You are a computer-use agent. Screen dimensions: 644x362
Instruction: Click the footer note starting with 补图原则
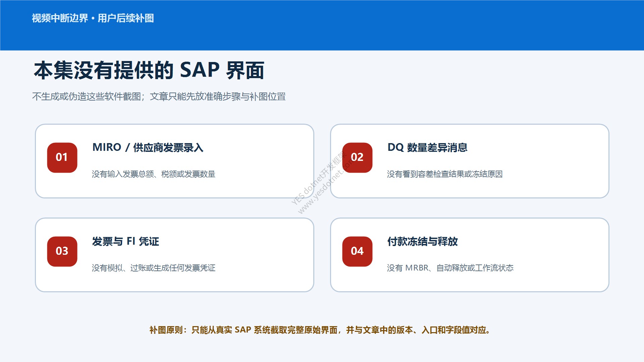[320, 330]
